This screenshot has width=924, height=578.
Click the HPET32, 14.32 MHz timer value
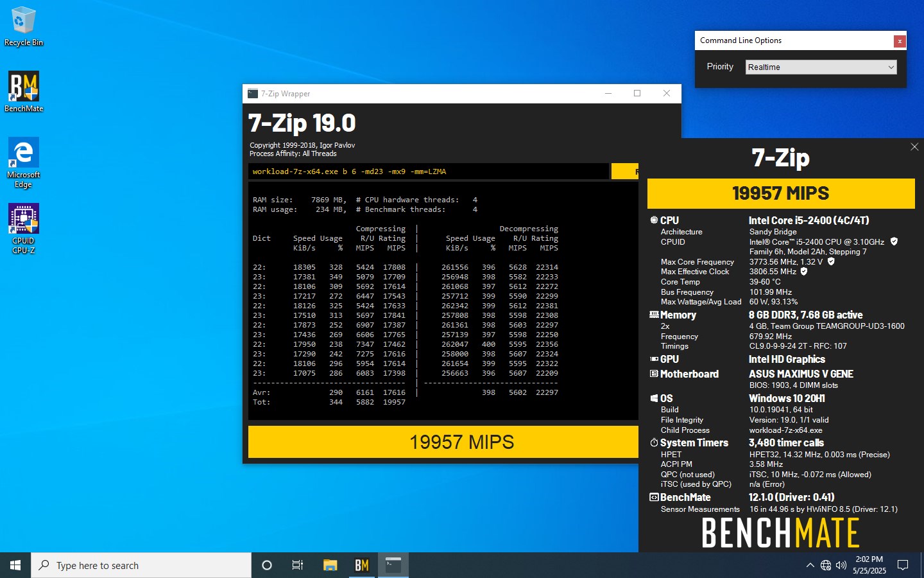(819, 455)
